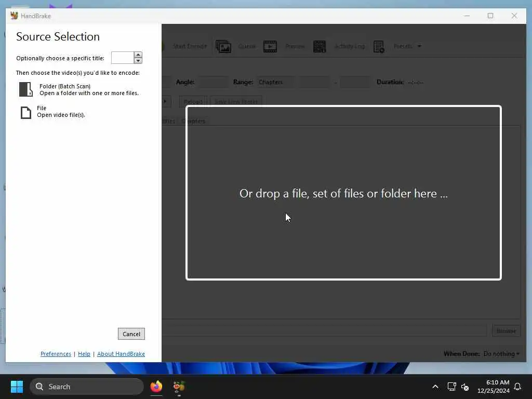Click the Queue label in toolbar
Viewport: 532px width, 399px height.
(x=247, y=46)
